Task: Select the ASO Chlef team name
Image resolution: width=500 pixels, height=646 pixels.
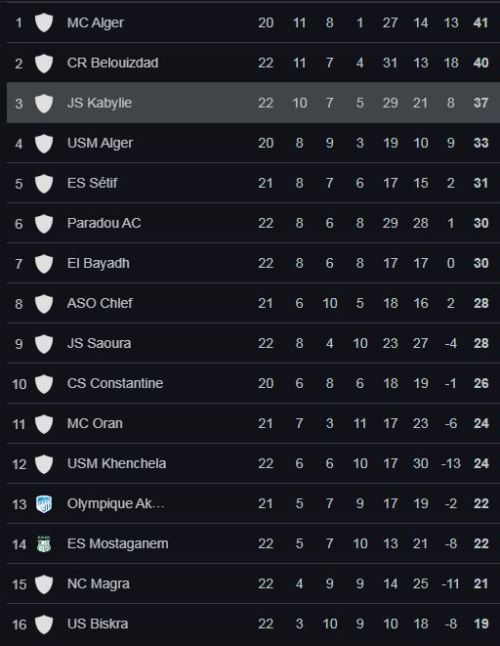Action: 100,303
